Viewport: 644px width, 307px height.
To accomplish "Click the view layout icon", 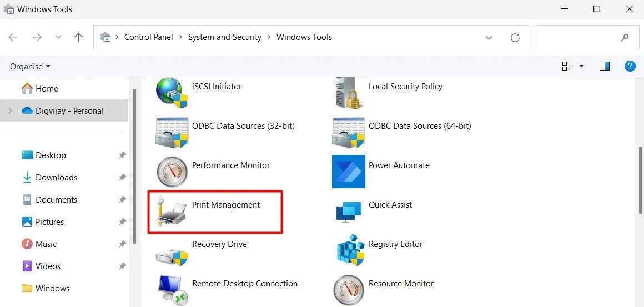I will (x=567, y=66).
